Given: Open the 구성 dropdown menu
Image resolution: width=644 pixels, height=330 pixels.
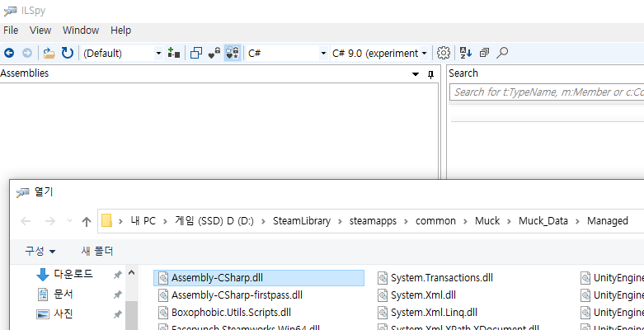Looking at the screenshot, I should (40, 251).
